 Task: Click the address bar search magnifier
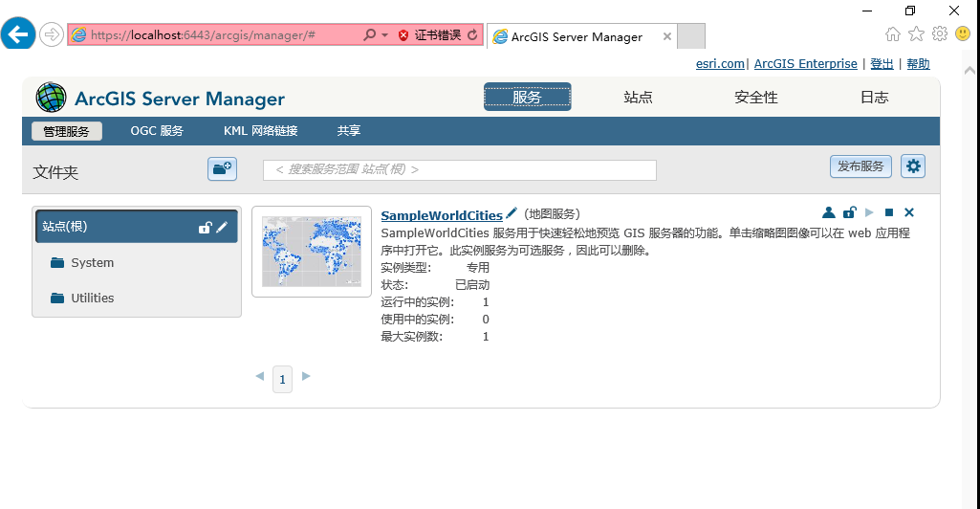point(369,35)
